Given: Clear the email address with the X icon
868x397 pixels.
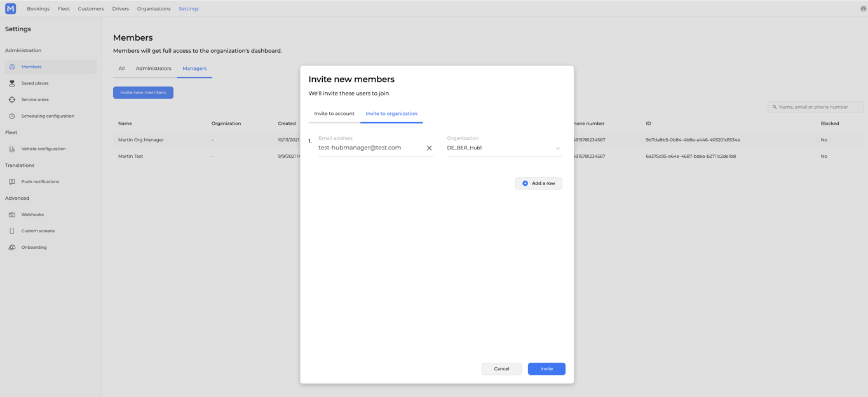Looking at the screenshot, I should (429, 148).
